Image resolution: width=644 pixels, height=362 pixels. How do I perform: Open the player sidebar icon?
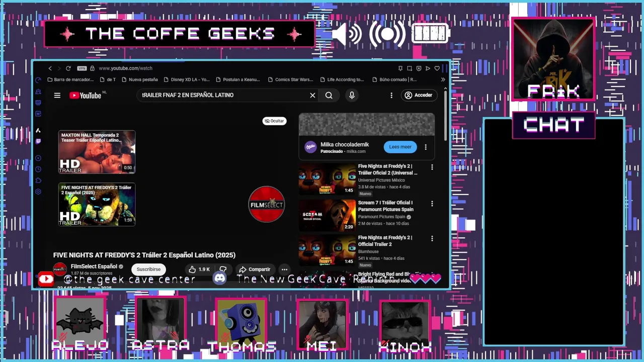click(x=38, y=158)
